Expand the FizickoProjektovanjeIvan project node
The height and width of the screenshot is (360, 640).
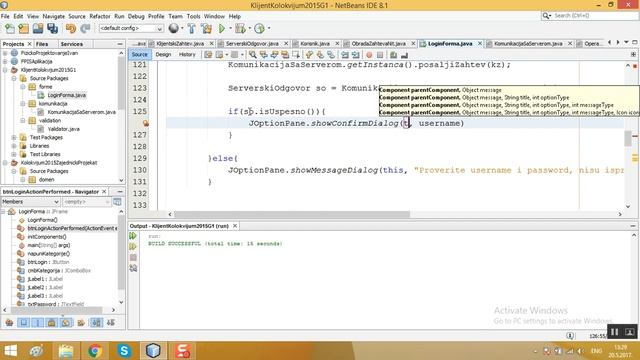click(5, 53)
